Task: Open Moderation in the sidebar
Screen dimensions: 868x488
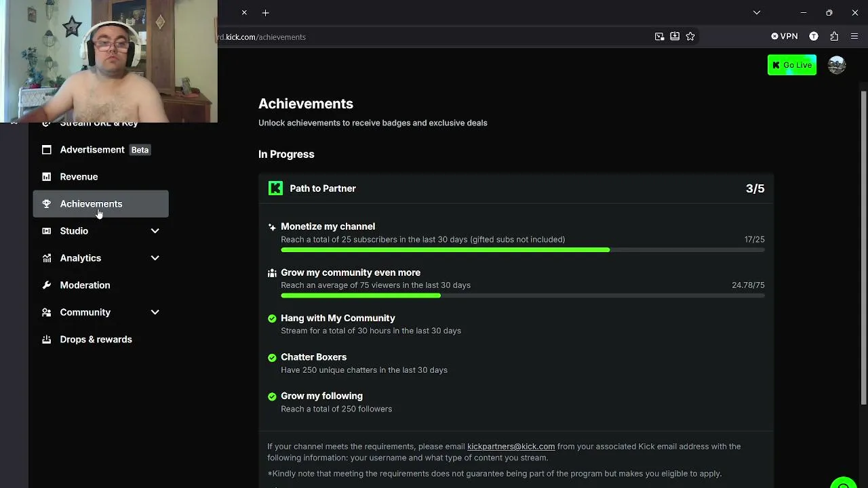Action: [100, 285]
